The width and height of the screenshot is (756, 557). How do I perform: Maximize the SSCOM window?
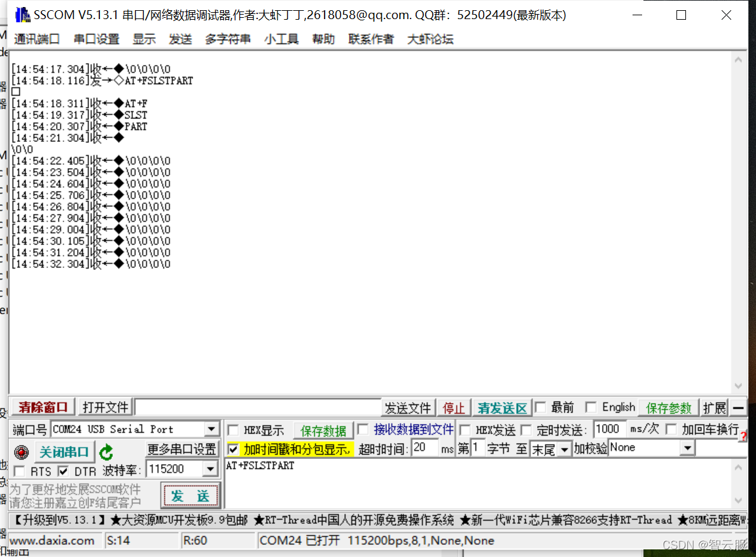(682, 15)
